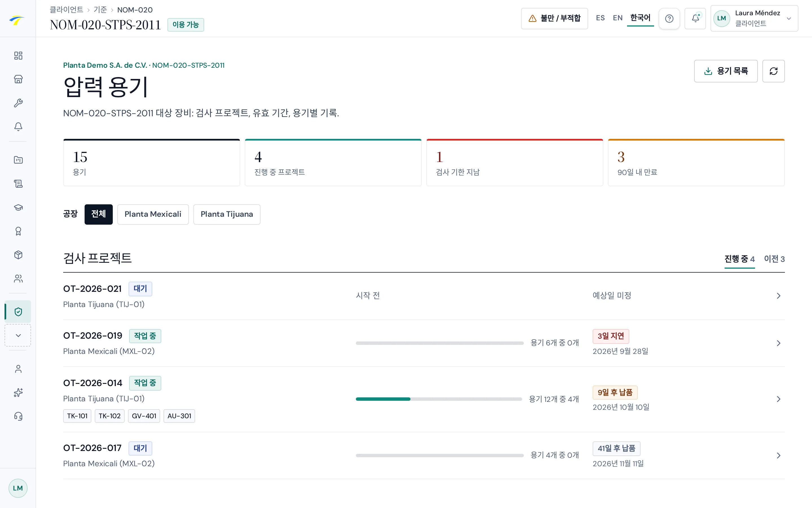Open the headset support icon
Image resolution: width=812 pixels, height=508 pixels.
18,416
